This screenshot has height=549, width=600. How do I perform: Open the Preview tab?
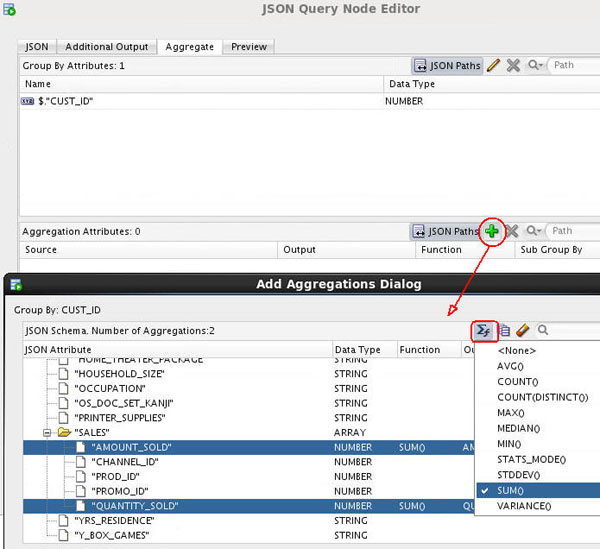pos(249,47)
